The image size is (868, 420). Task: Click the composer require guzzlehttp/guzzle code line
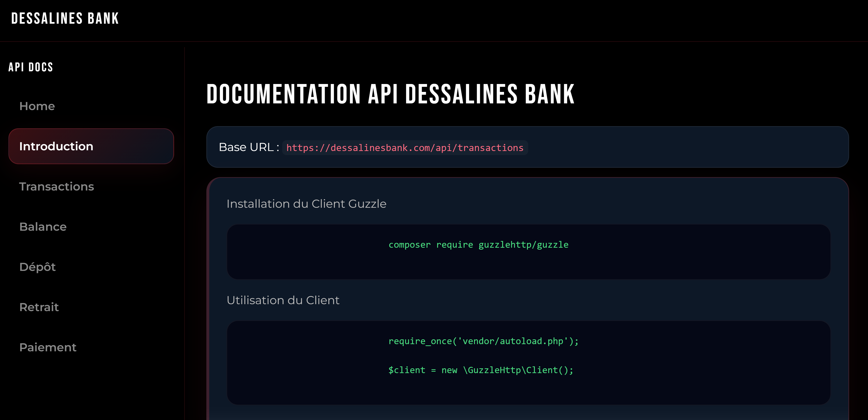tap(478, 245)
